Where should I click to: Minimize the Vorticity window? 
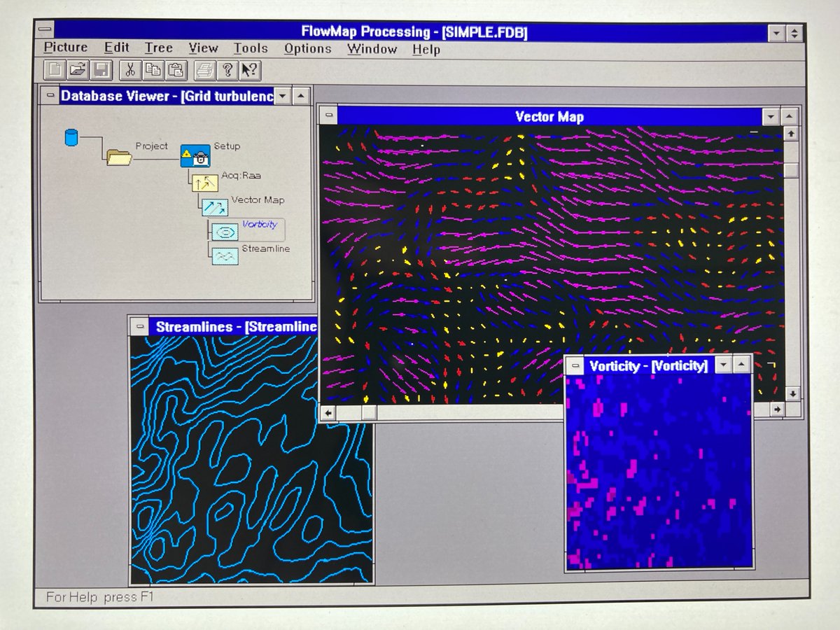724,365
